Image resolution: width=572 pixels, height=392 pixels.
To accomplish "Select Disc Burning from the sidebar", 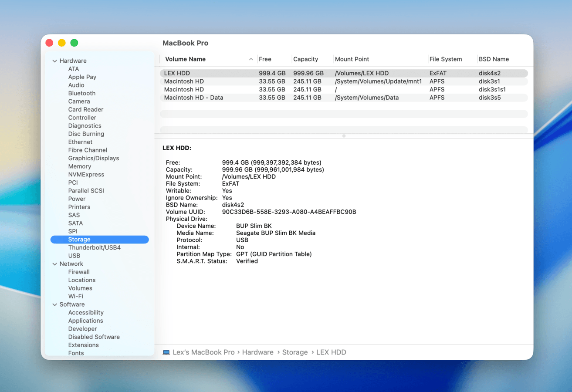I will click(86, 134).
